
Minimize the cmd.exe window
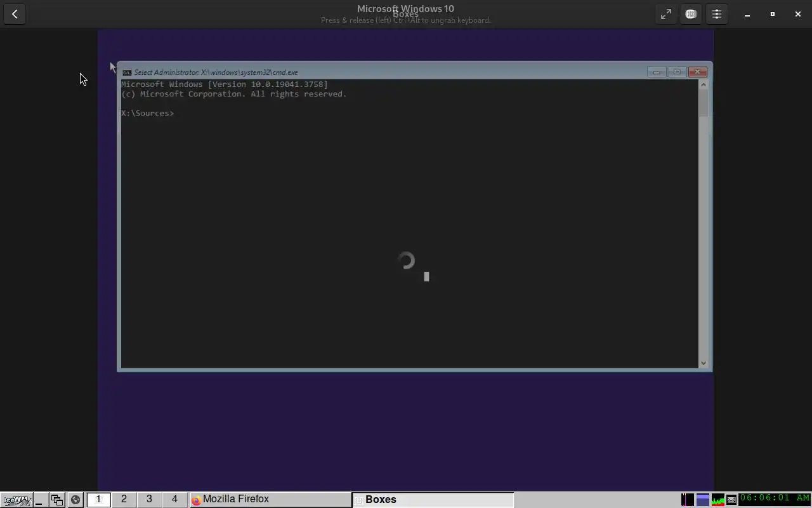point(657,72)
